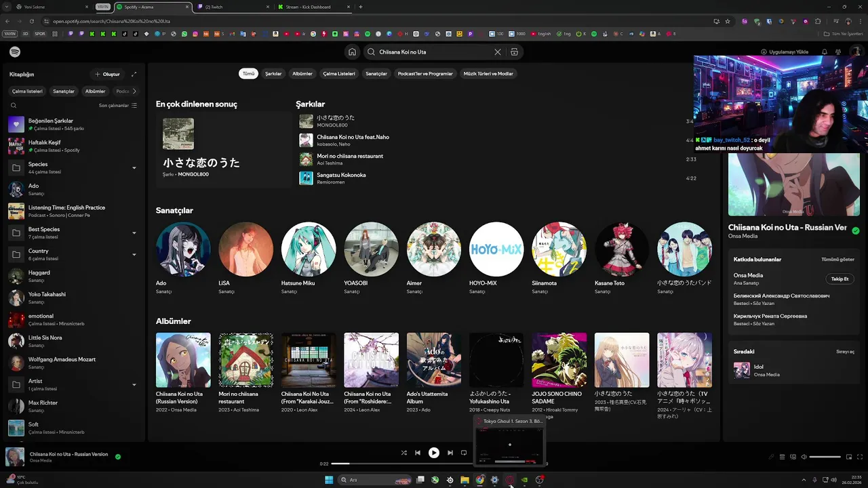This screenshot has height=488, width=868.
Task: Open the Son çalınanlar sort dropdown
Action: pyautogui.click(x=118, y=106)
